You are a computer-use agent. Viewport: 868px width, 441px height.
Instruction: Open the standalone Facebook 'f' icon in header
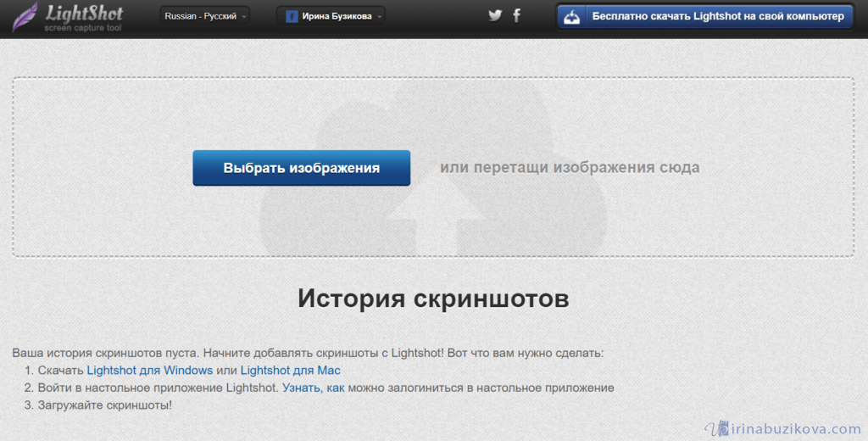coord(516,15)
